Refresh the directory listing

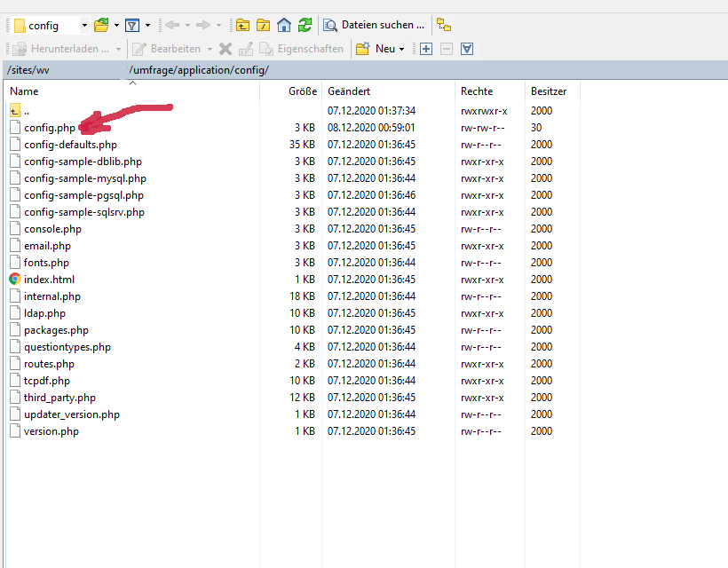[305, 25]
